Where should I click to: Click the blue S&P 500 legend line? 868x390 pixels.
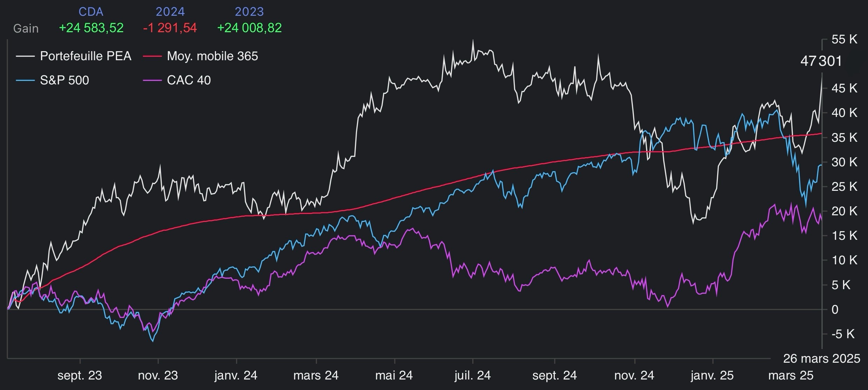[x=25, y=81]
